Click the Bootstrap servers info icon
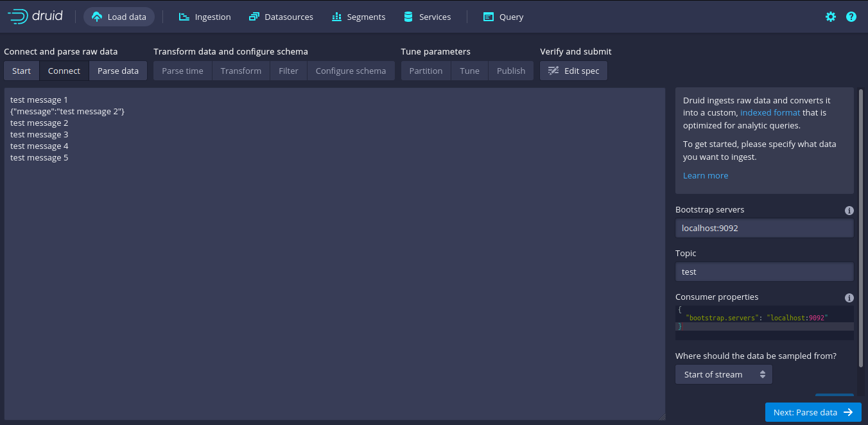 pyautogui.click(x=849, y=211)
